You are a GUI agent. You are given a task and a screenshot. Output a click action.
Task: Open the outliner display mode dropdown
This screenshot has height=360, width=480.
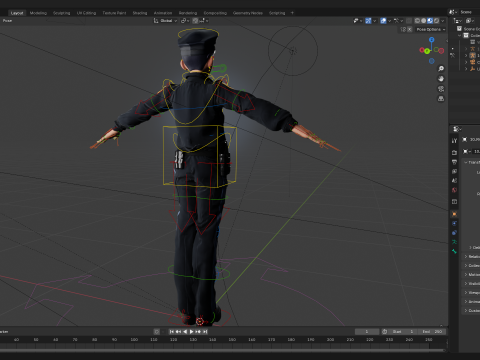[x=470, y=21]
